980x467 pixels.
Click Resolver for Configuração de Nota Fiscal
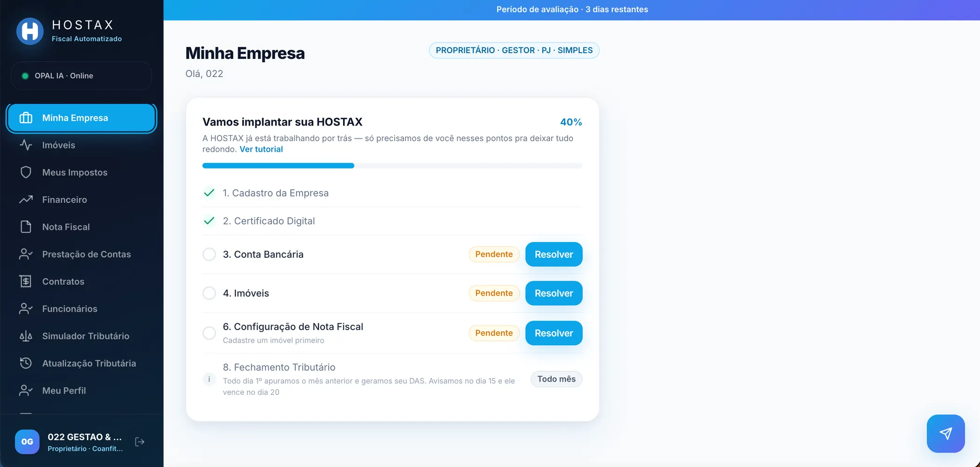[553, 333]
